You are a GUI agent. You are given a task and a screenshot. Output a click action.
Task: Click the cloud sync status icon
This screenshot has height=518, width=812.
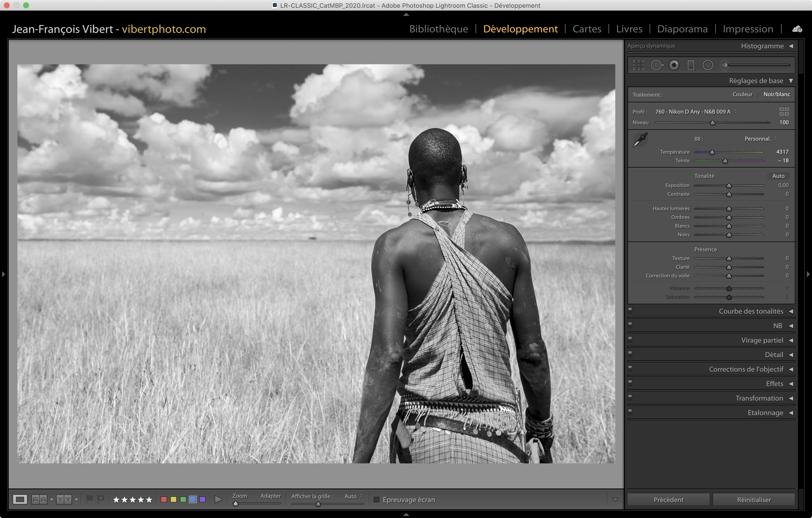797,29
